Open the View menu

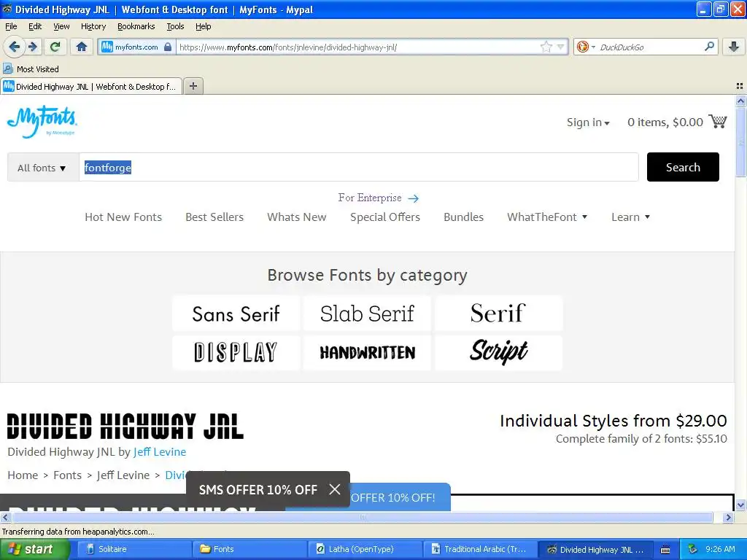pos(61,26)
